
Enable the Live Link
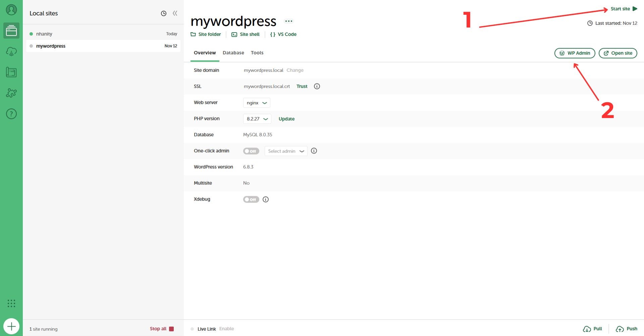[x=227, y=329]
